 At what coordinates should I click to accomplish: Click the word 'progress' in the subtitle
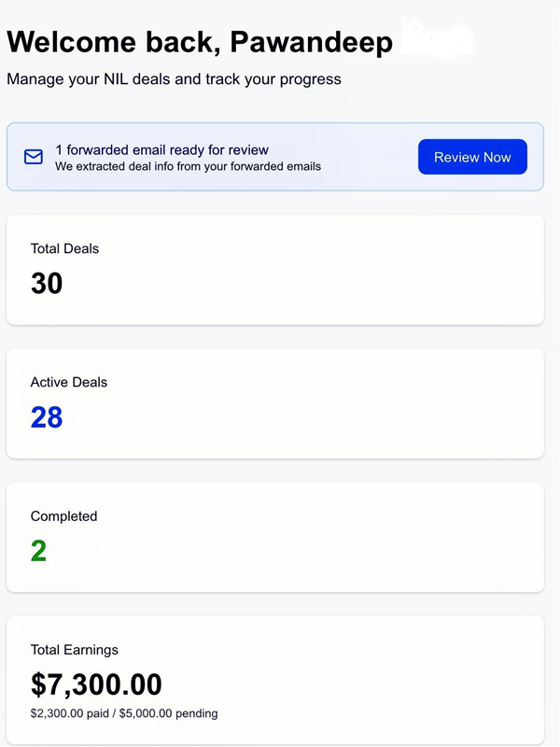(312, 79)
